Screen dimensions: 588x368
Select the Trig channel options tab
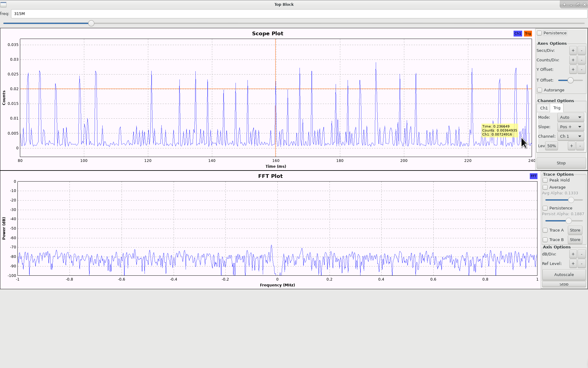click(557, 108)
